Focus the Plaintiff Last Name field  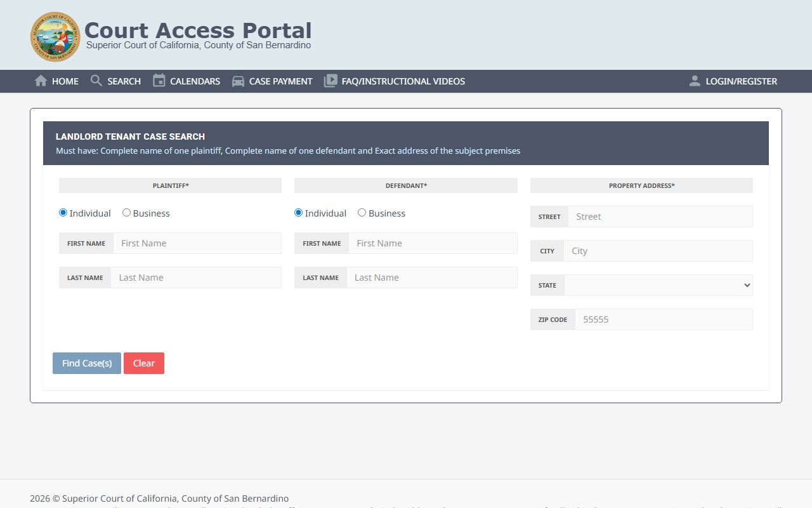(x=196, y=277)
